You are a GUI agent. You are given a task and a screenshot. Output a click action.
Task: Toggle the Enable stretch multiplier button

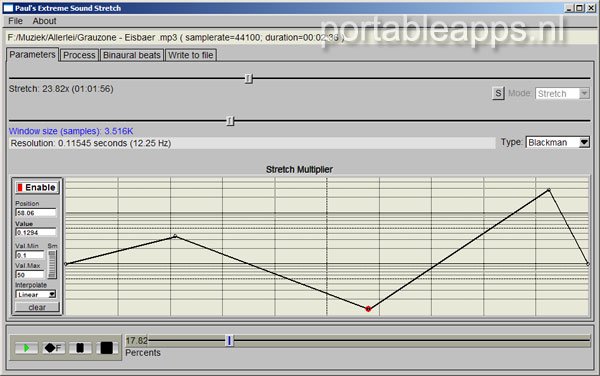tap(37, 187)
